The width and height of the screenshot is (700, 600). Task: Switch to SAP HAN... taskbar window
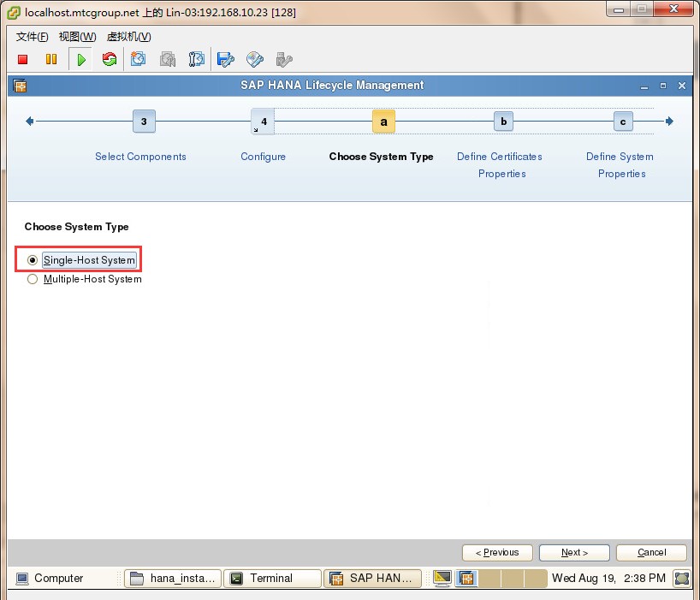pos(372,579)
